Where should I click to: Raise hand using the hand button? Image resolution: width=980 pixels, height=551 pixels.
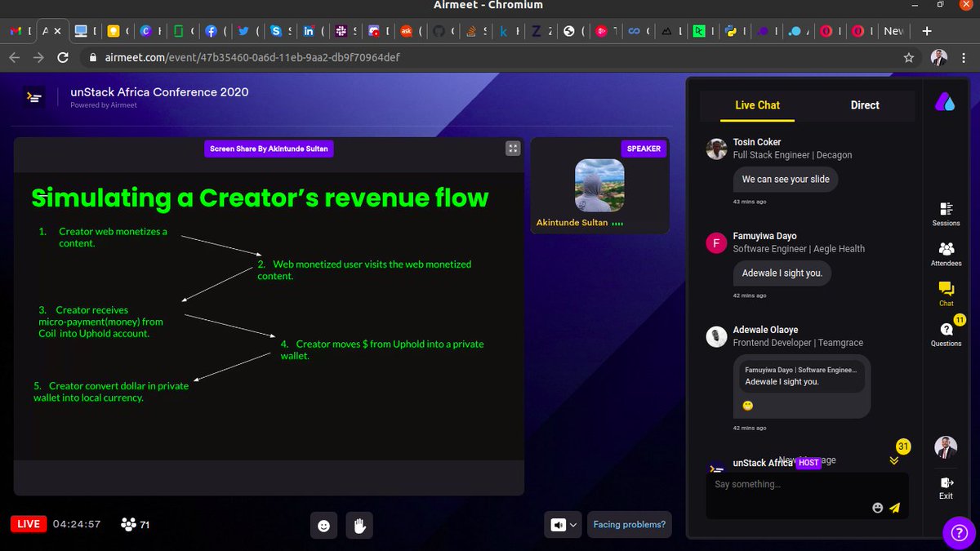click(359, 526)
